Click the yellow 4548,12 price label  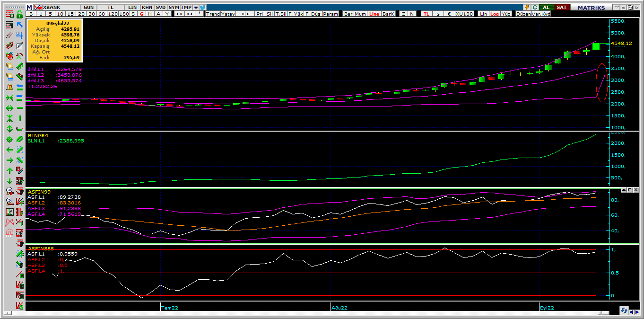(x=622, y=43)
